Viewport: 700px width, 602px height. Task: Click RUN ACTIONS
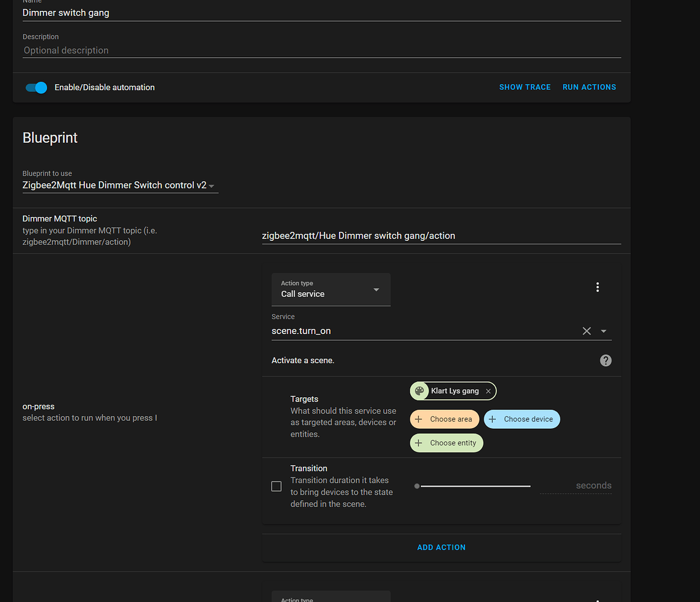click(x=589, y=87)
